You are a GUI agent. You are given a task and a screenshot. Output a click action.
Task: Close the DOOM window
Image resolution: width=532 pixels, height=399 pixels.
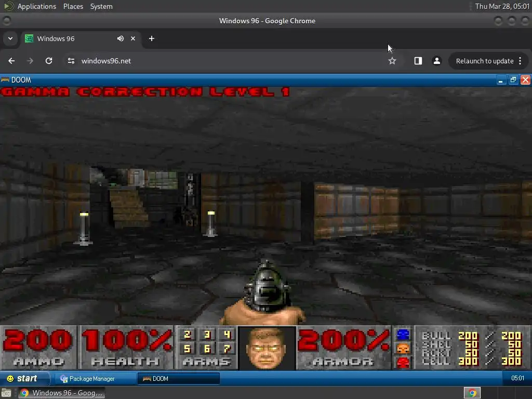click(x=525, y=79)
